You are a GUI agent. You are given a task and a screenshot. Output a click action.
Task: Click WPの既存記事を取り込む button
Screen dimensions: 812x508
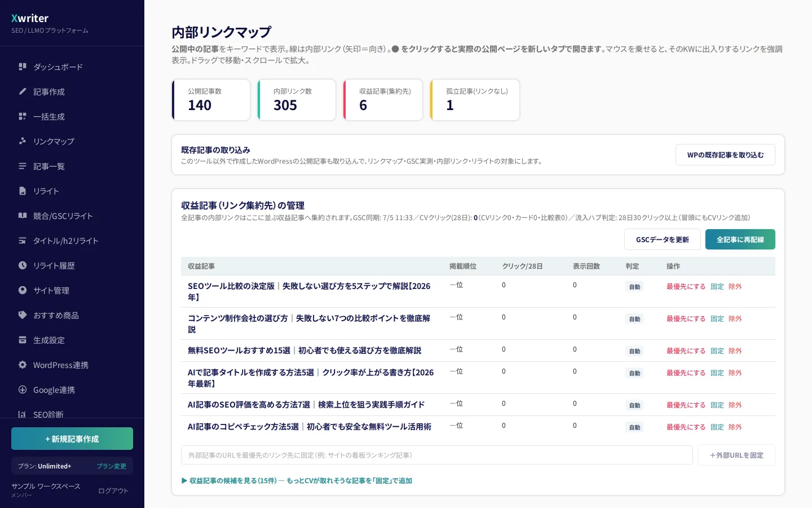point(725,155)
